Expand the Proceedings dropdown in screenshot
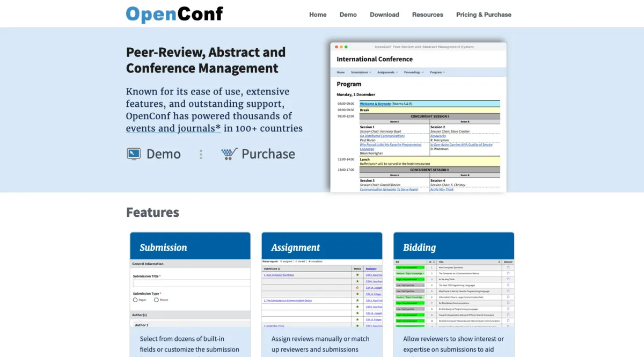This screenshot has height=357, width=644. tap(414, 72)
